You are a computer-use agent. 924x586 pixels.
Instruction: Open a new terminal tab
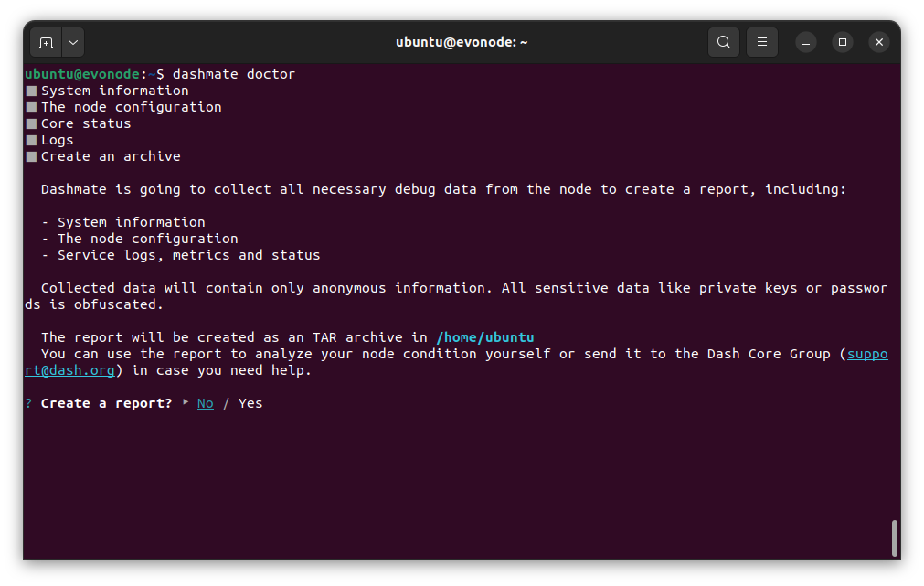click(x=46, y=42)
